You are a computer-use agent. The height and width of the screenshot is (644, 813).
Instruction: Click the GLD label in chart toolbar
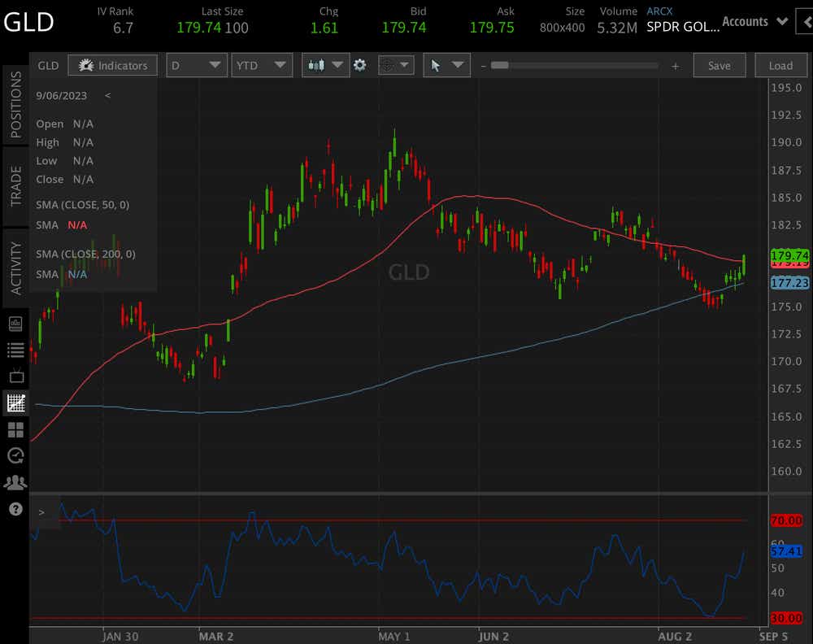click(x=48, y=66)
